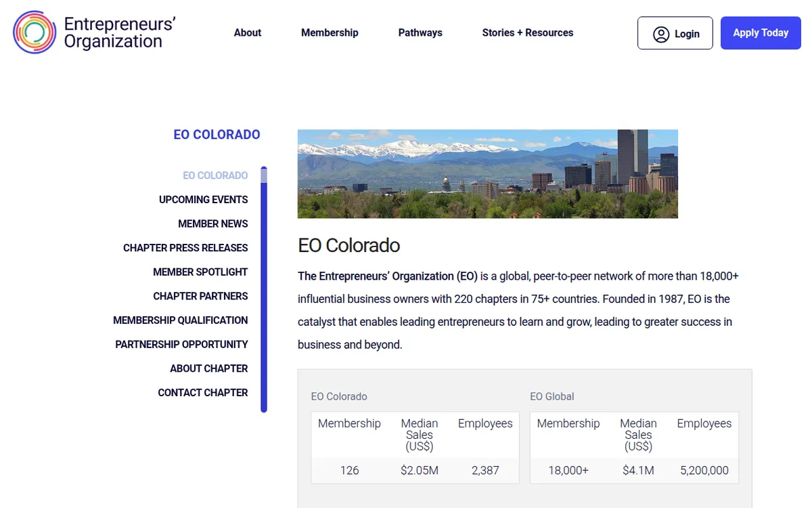Screen dimensions: 812x508
Task: Click EO Colorado membership value 126
Action: tap(350, 470)
